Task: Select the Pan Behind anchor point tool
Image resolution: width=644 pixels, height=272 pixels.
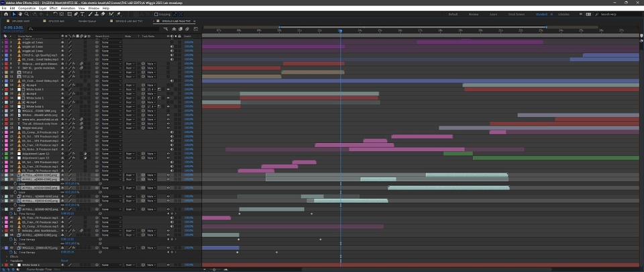Action: 62,14
